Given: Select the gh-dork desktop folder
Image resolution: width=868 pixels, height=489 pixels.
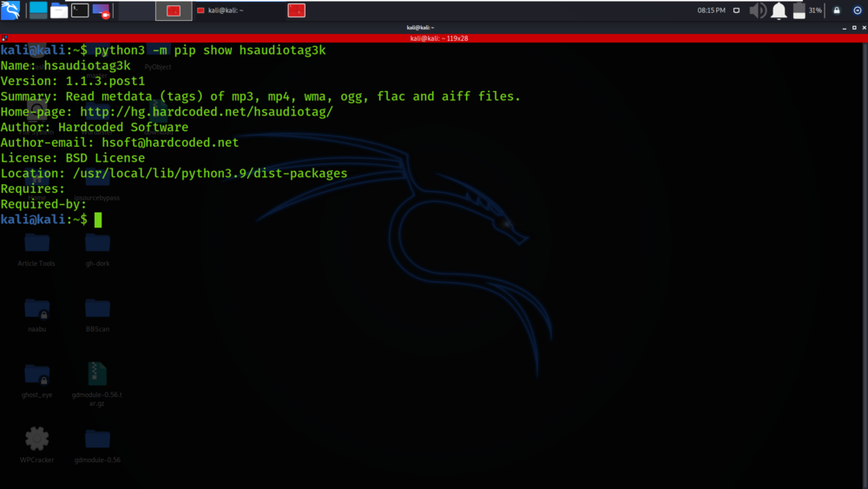Looking at the screenshot, I should coord(97,249).
